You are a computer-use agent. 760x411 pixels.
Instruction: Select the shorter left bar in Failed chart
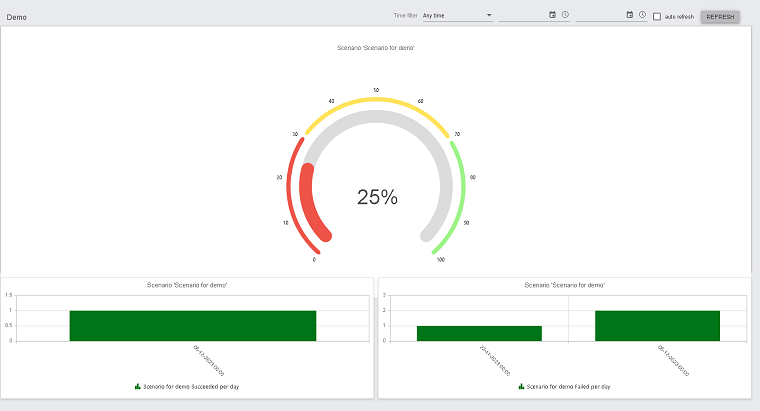(479, 333)
